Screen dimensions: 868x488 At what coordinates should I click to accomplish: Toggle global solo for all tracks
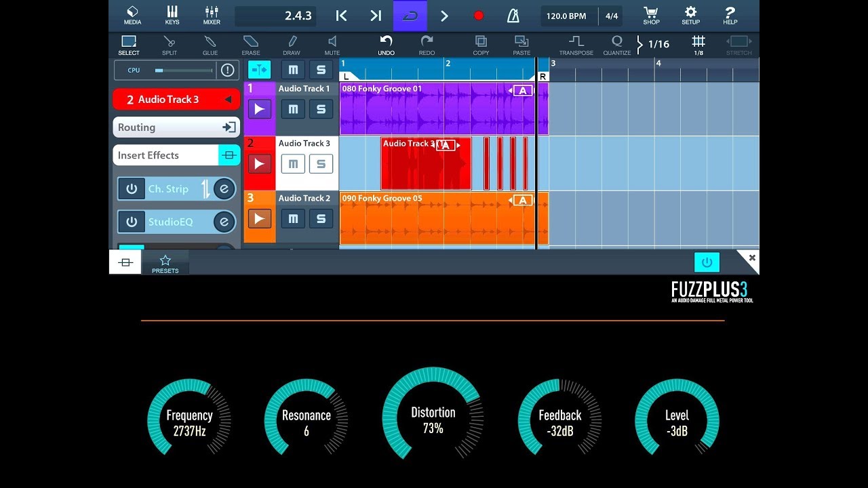321,70
